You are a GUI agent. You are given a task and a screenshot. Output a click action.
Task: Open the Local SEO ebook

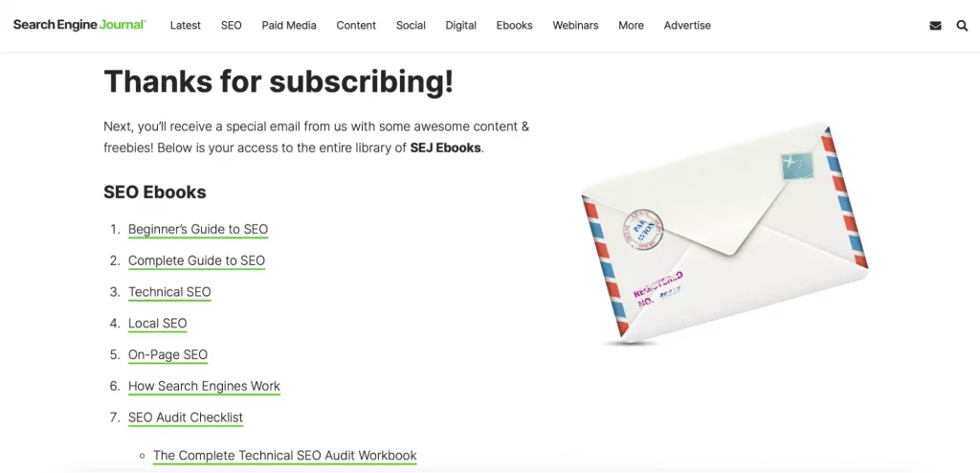click(x=158, y=324)
